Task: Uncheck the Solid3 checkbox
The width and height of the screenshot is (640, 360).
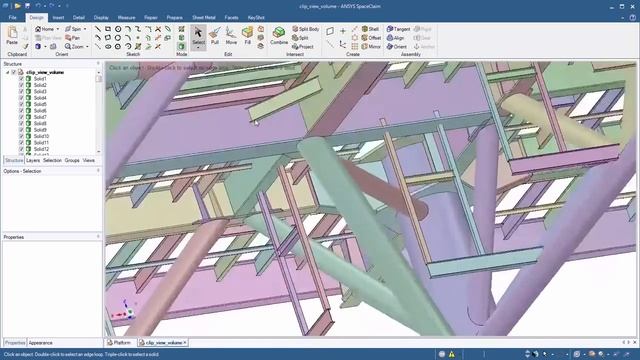Action: [21, 91]
